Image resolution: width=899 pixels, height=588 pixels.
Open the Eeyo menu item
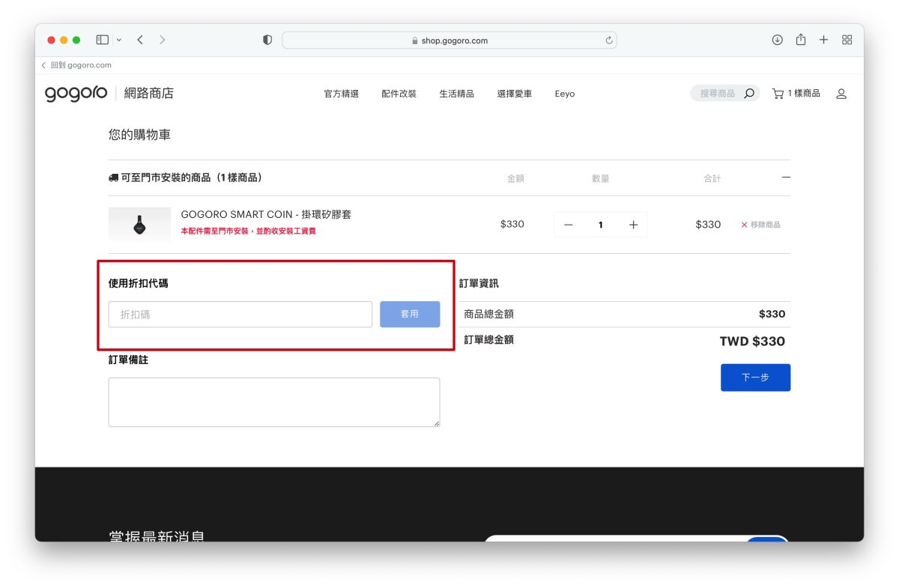565,94
